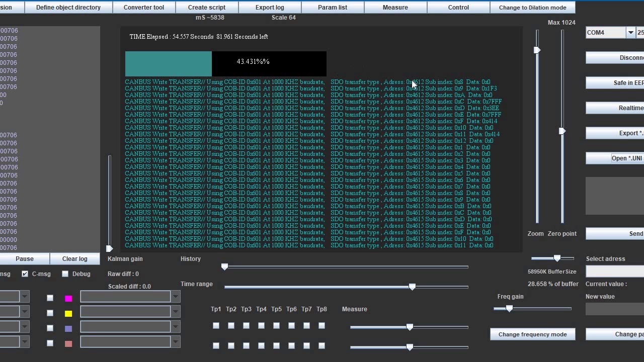The width and height of the screenshot is (644, 362).
Task: Click the log panel scrollbar arrow
Action: 109,248
